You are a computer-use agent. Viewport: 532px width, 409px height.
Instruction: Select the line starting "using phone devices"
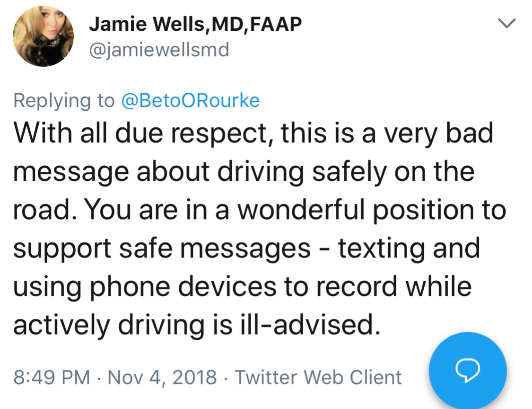[242, 286]
